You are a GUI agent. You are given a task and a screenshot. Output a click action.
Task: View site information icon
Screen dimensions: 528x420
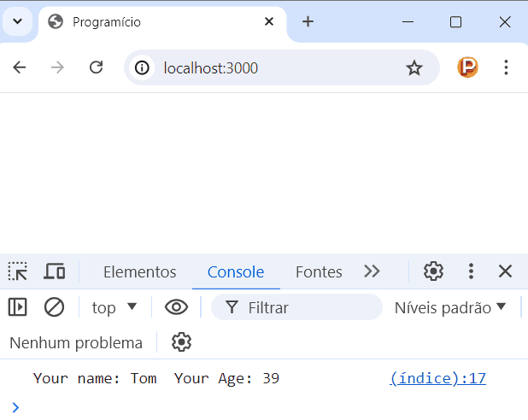(x=142, y=68)
